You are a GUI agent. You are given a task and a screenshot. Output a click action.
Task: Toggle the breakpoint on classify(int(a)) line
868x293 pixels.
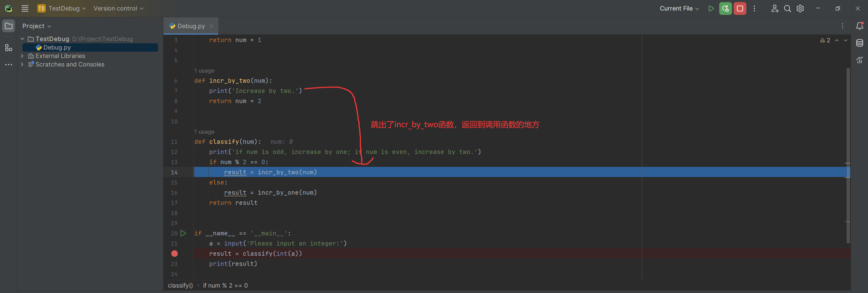[174, 254]
